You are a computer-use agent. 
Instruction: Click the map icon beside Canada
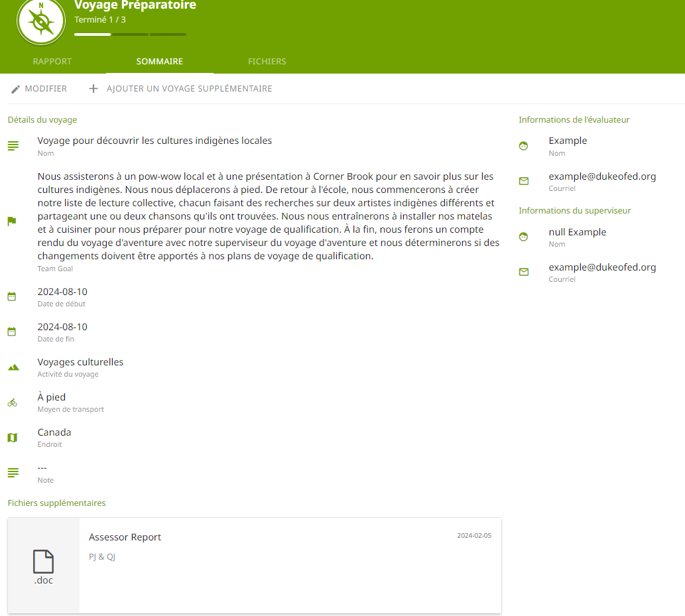12,438
